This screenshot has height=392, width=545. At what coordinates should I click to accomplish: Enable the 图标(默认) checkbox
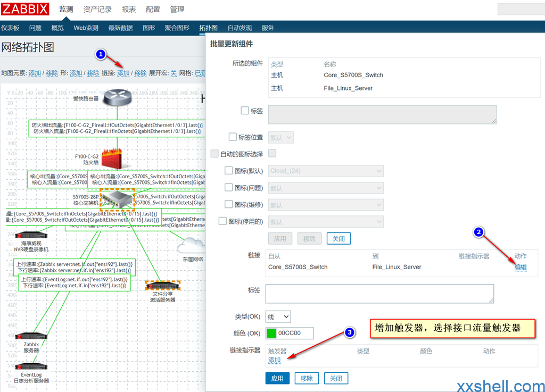(x=228, y=171)
